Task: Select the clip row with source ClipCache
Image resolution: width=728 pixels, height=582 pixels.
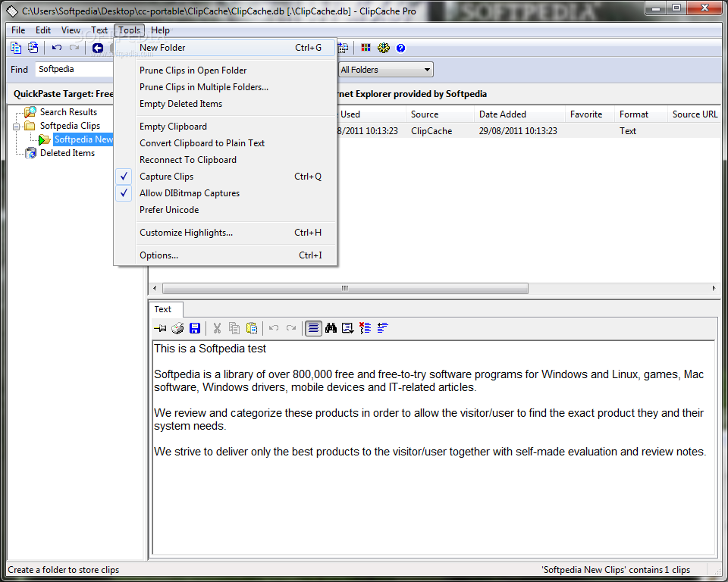Action: [x=529, y=131]
